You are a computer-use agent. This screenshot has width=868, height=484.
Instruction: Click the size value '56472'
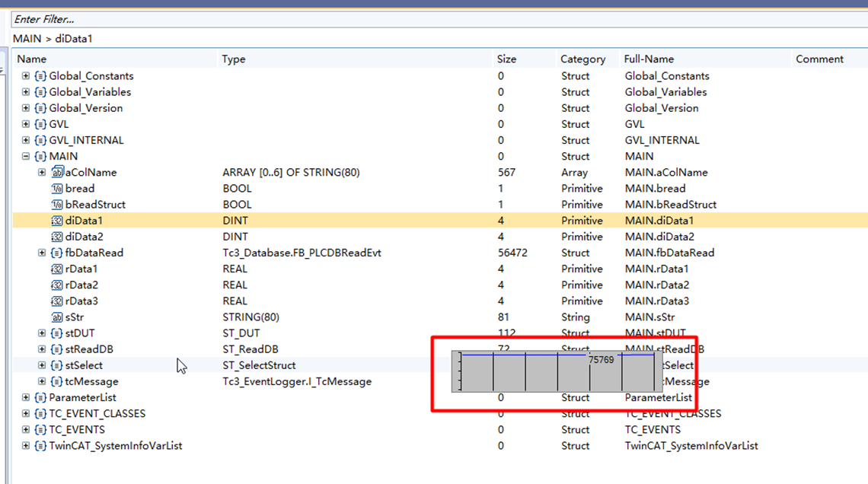tap(512, 252)
